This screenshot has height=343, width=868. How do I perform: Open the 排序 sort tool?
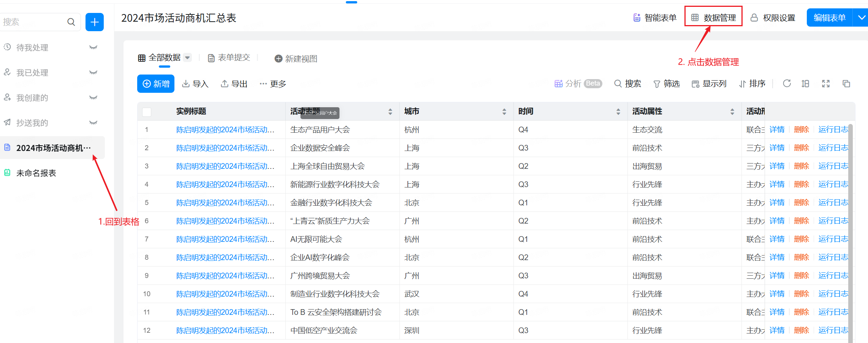pyautogui.click(x=752, y=84)
